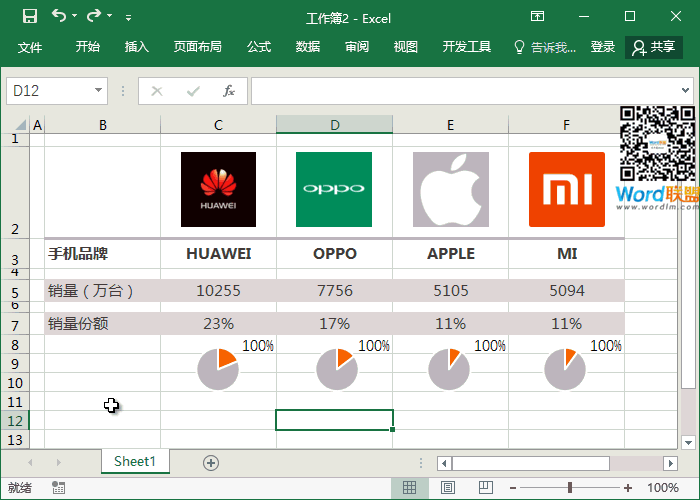
Task: Select column D header
Action: 334,125
